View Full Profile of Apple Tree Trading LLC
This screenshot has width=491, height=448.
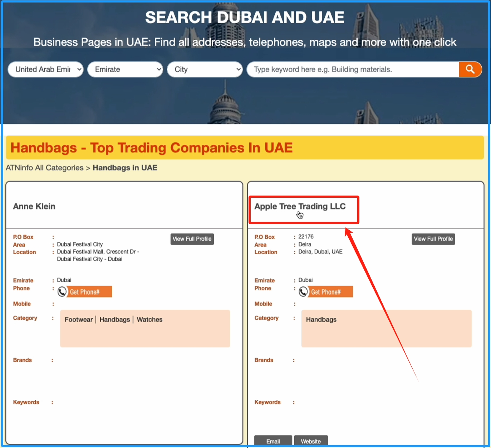(x=433, y=239)
